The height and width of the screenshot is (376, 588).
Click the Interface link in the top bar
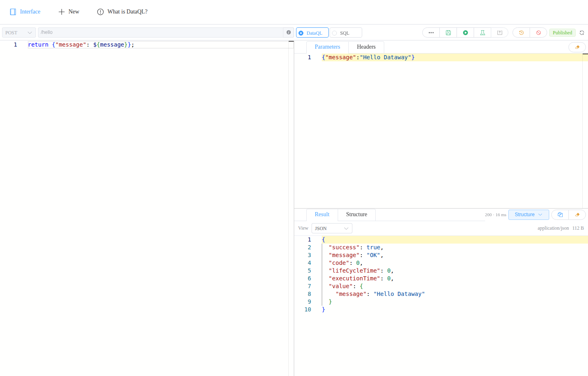point(30,12)
